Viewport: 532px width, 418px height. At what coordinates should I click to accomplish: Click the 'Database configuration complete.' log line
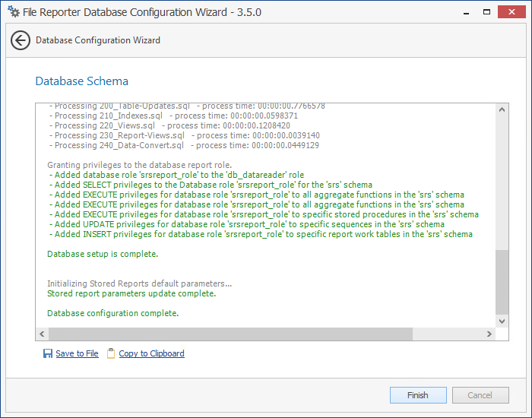[x=112, y=313]
